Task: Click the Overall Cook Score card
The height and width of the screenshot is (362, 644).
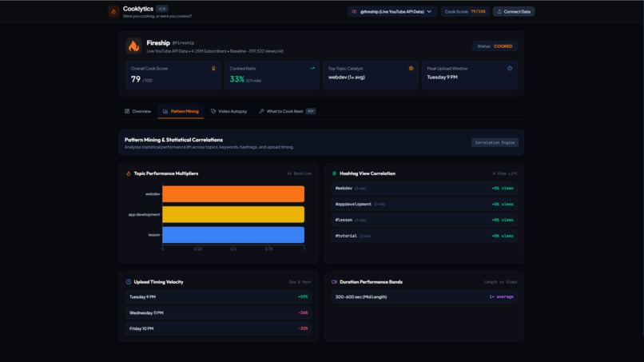Action: pyautogui.click(x=173, y=75)
